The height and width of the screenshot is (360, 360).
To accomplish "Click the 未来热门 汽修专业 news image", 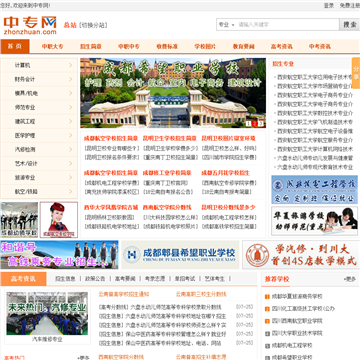I will [x=47, y=313].
